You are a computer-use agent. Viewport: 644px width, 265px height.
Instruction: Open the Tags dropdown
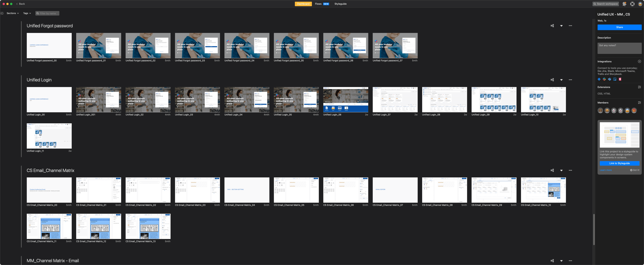[27, 13]
